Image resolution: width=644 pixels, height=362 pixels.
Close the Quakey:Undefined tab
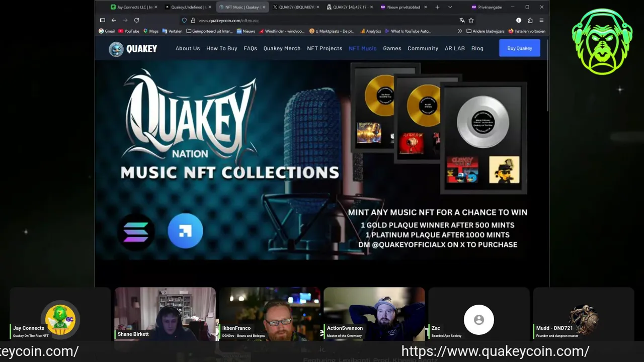point(210,7)
